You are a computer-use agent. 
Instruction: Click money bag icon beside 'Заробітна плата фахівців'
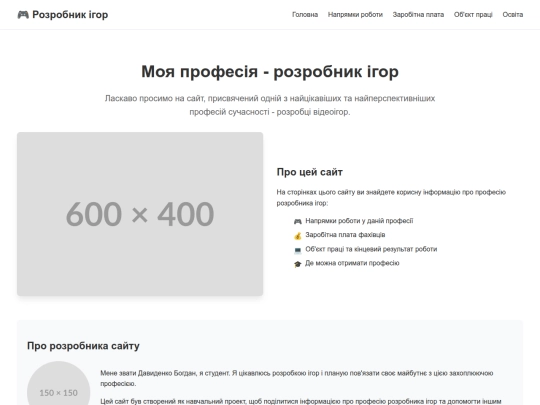pos(298,236)
